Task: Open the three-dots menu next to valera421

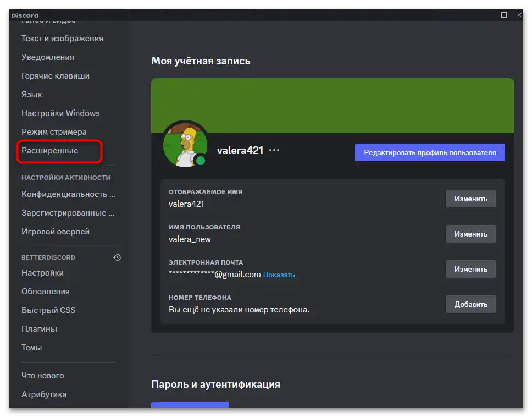Action: [x=274, y=150]
